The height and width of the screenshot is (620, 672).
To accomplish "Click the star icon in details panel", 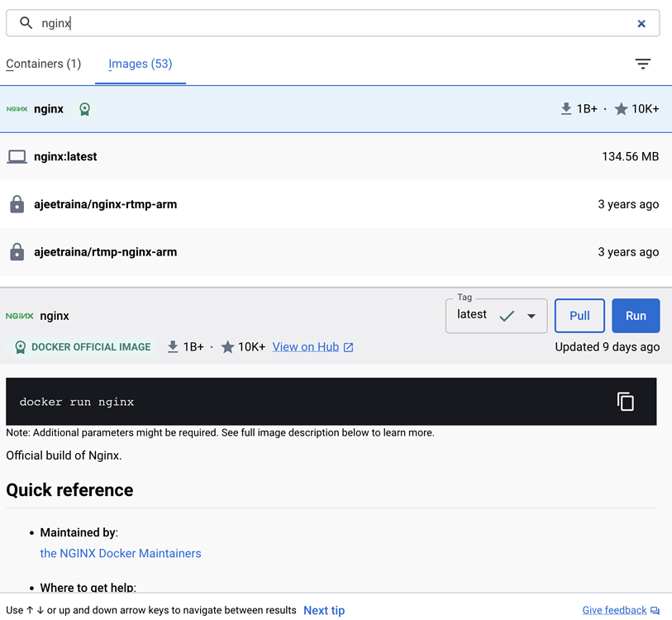I will [x=227, y=347].
